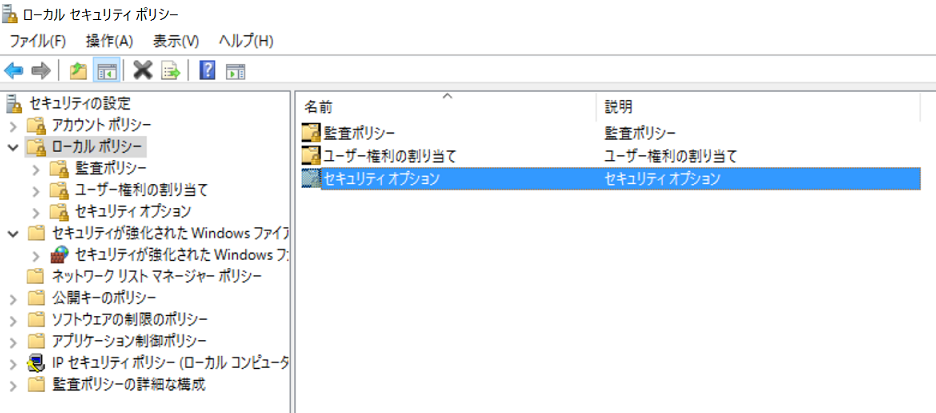Viewport: 936px width, 413px height.
Task: Click the Delete X toolbar icon
Action: (x=143, y=70)
